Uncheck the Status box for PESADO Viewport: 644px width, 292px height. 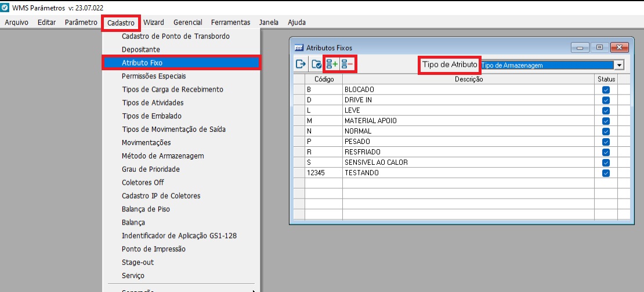click(606, 142)
